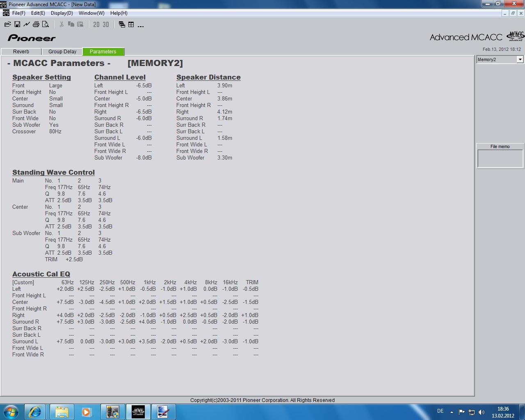Click the Surround L distance 1.58m
Image resolution: width=525 pixels, height=420 pixels.
pyautogui.click(x=225, y=138)
